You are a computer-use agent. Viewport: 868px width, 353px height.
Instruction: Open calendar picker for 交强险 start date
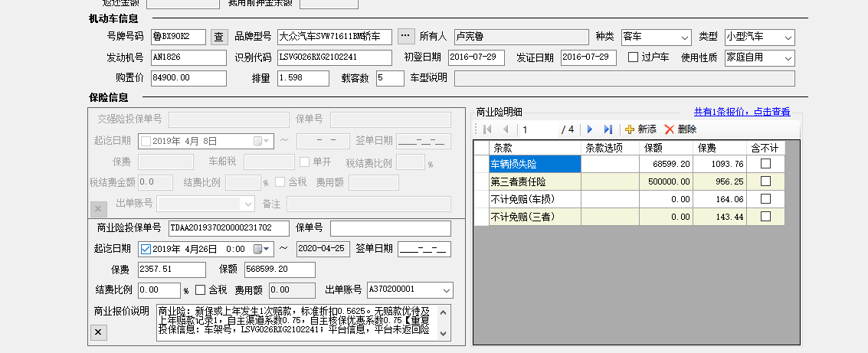tap(263, 141)
